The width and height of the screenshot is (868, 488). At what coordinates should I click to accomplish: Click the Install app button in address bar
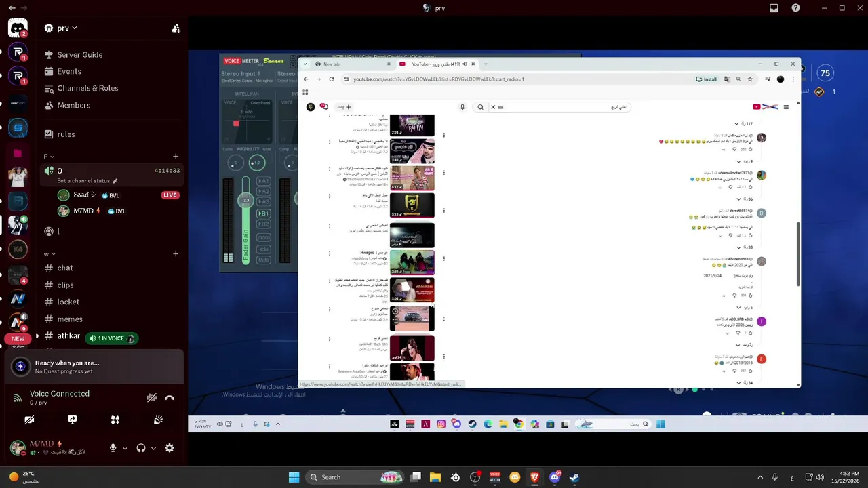pos(706,79)
